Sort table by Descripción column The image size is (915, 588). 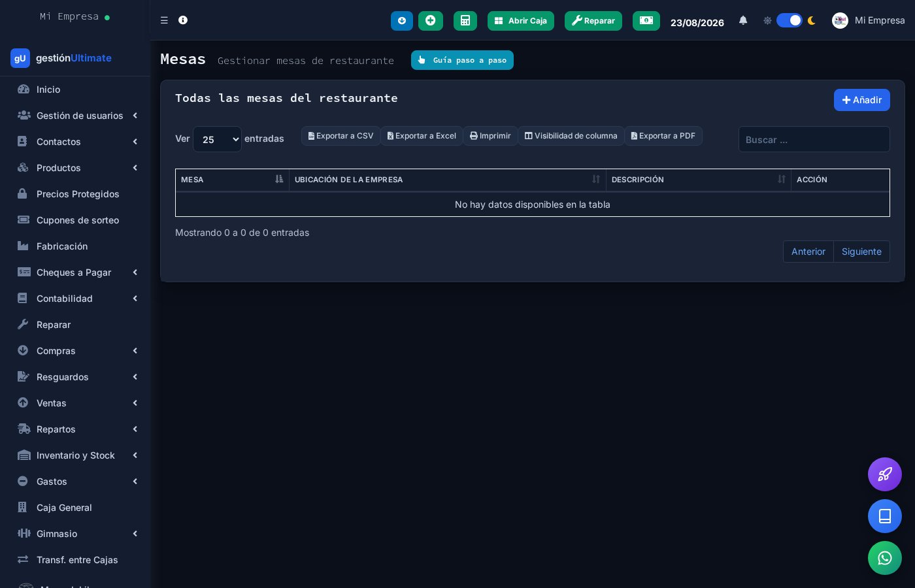(699, 180)
